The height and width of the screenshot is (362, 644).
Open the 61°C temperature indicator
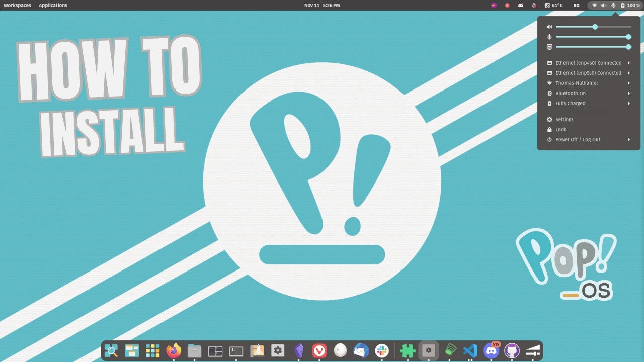tap(554, 5)
